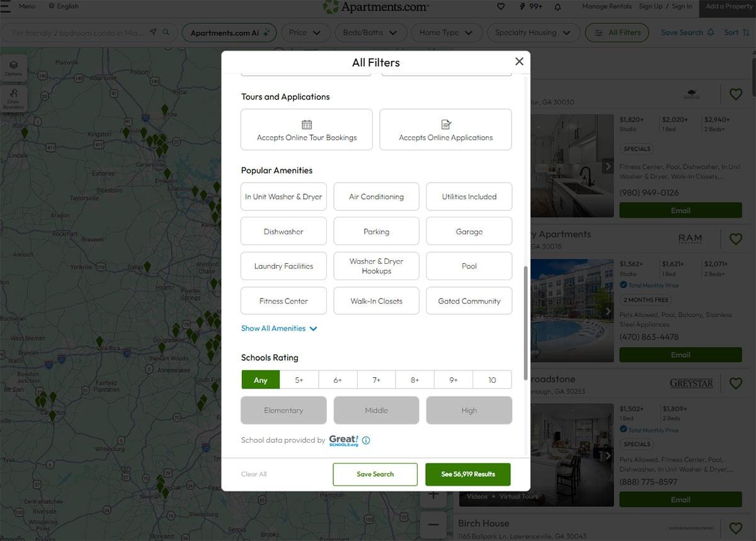Zoom in on the map

[433, 494]
